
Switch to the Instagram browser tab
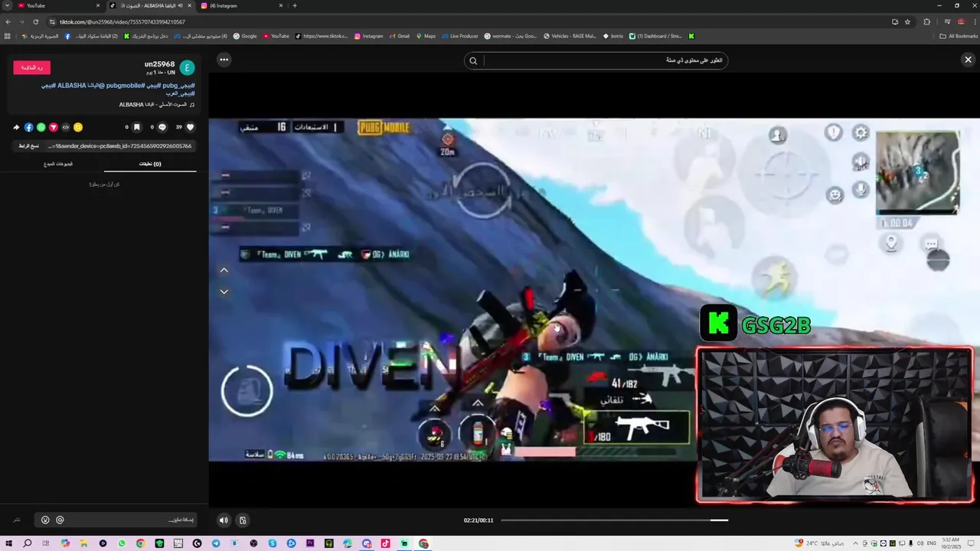[x=241, y=5]
